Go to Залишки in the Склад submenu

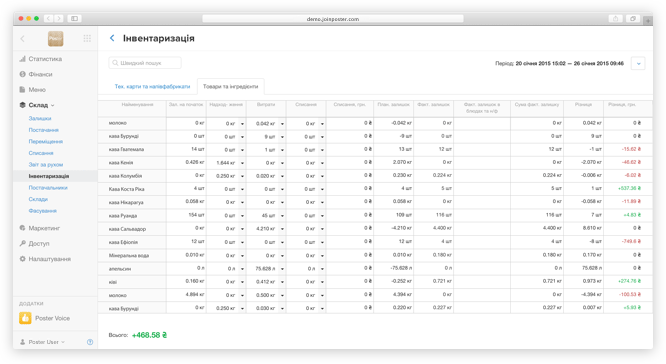pos(40,119)
